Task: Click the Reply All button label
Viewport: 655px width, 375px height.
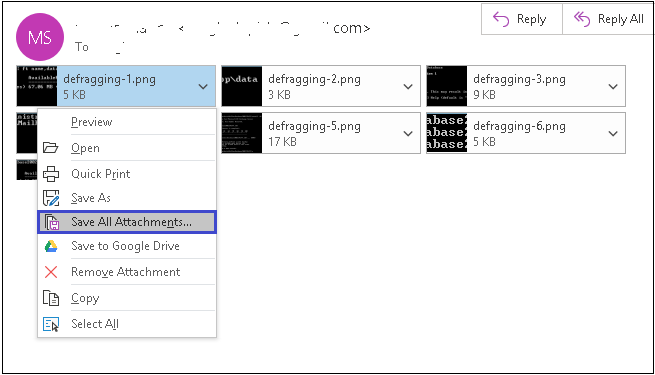Action: pyautogui.click(x=621, y=19)
